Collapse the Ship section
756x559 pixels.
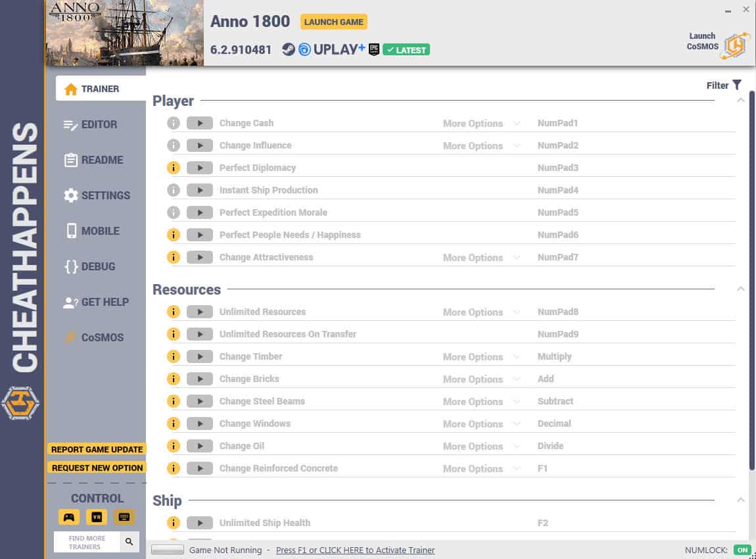(741, 500)
